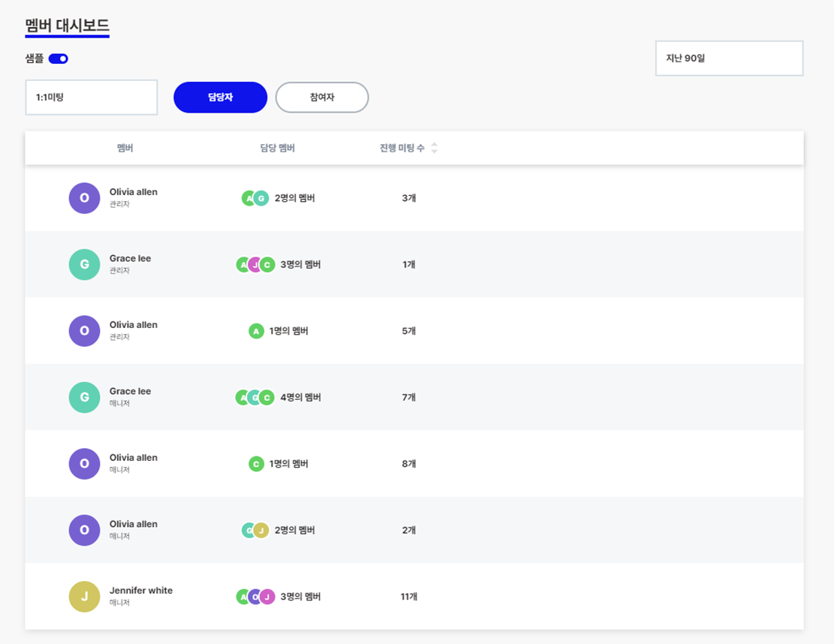The width and height of the screenshot is (834, 644).
Task: Open Olivia allen's avatar in the 2개 row
Action: click(x=85, y=530)
